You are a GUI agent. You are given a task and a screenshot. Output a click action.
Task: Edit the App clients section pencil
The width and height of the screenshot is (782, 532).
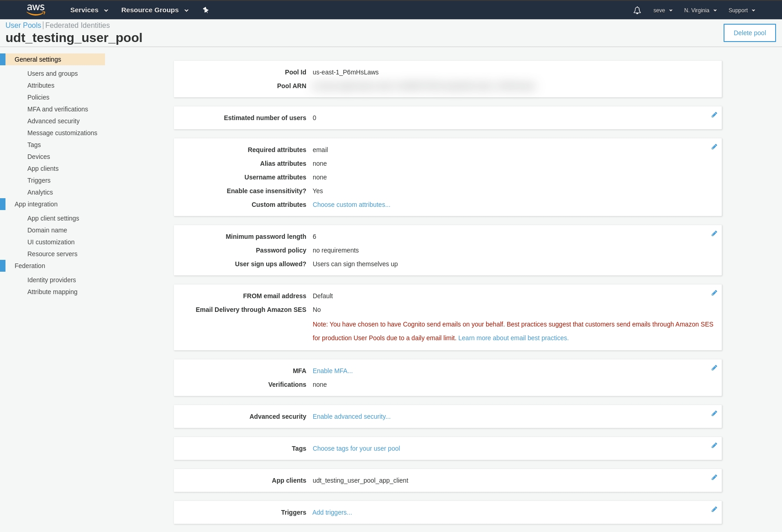(x=714, y=477)
